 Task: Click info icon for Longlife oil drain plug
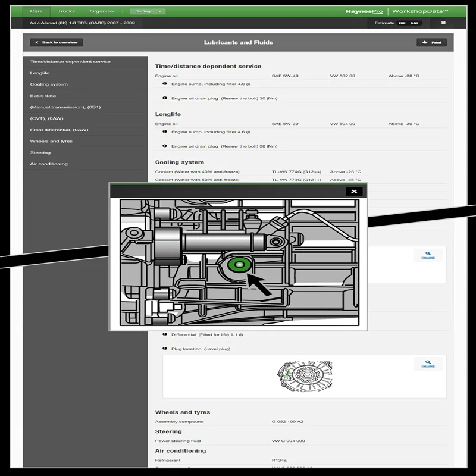[x=165, y=146]
